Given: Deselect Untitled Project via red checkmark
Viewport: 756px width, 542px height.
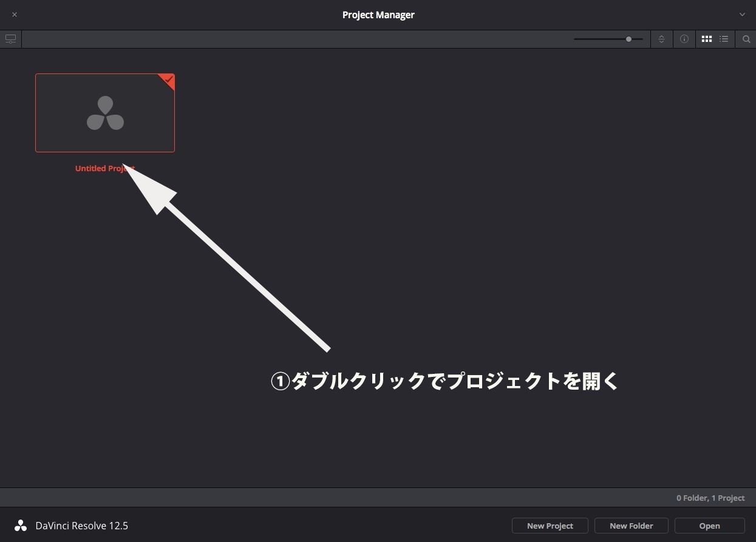Looking at the screenshot, I should (x=168, y=80).
